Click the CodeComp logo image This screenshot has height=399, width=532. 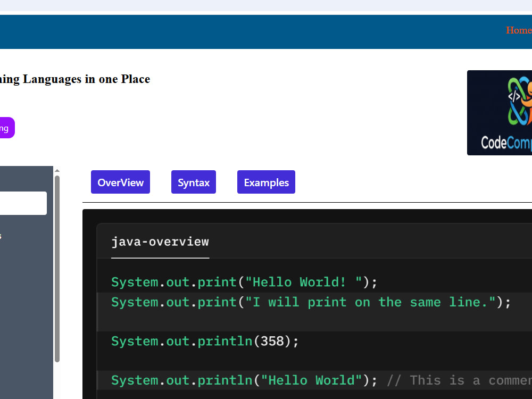click(500, 113)
